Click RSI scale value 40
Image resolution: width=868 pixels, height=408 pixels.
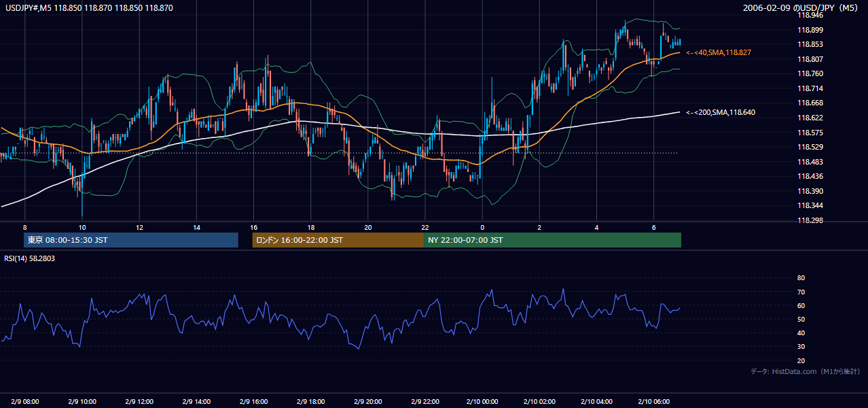pyautogui.click(x=801, y=333)
